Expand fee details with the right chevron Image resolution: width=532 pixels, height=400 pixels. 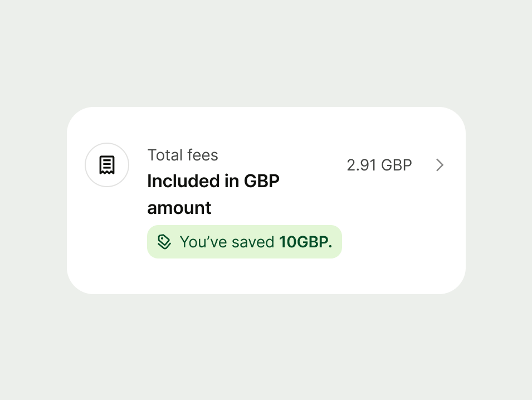pyautogui.click(x=440, y=165)
